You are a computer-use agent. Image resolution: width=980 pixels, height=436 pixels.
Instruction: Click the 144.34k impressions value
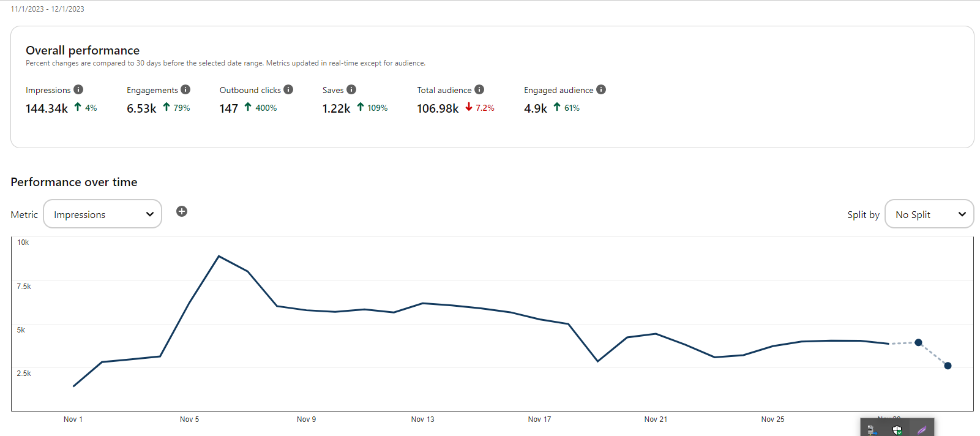[47, 108]
